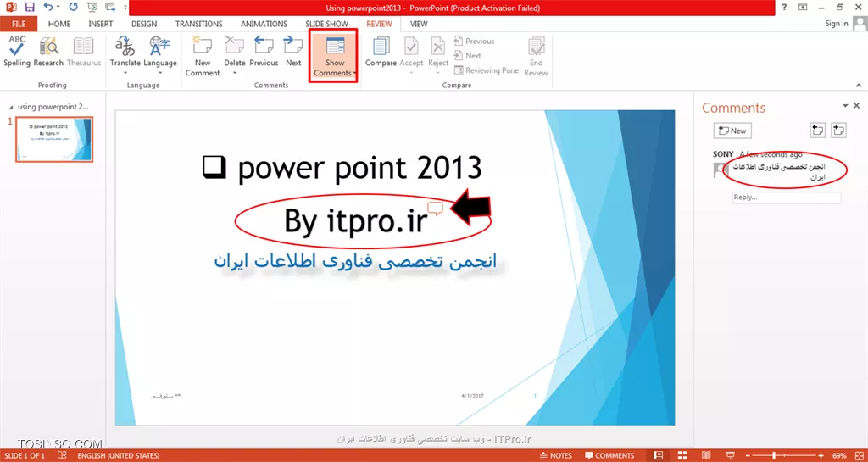Toggle the Show Comments button
The width and height of the screenshot is (868, 462).
(334, 56)
